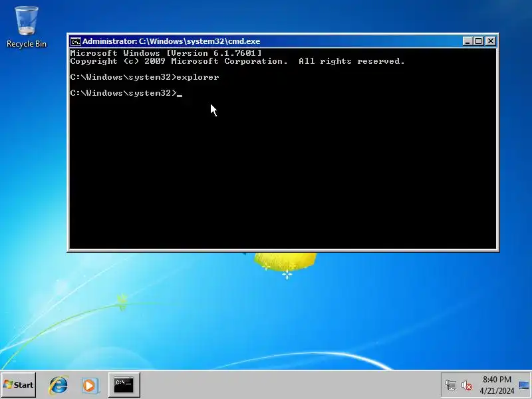Open the Recycle Bin desktop icon
532x399 pixels.
[26, 27]
